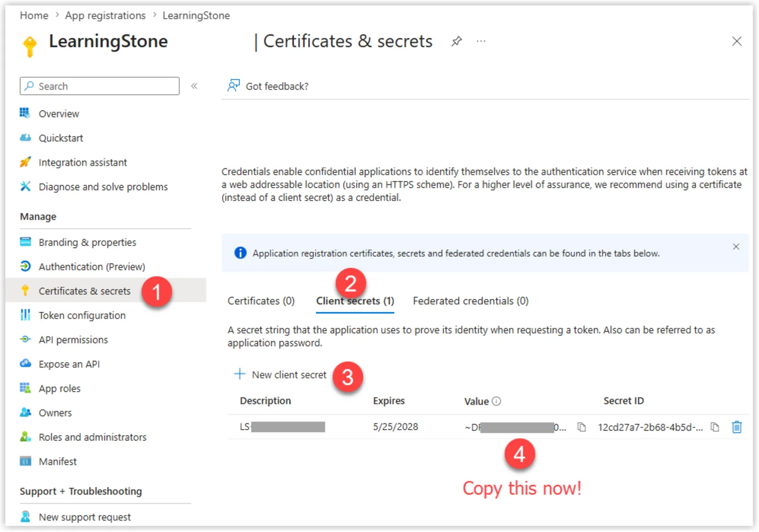The image size is (759, 532).
Task: Click the Authentication (Preview) arrow icon
Action: pos(25,266)
